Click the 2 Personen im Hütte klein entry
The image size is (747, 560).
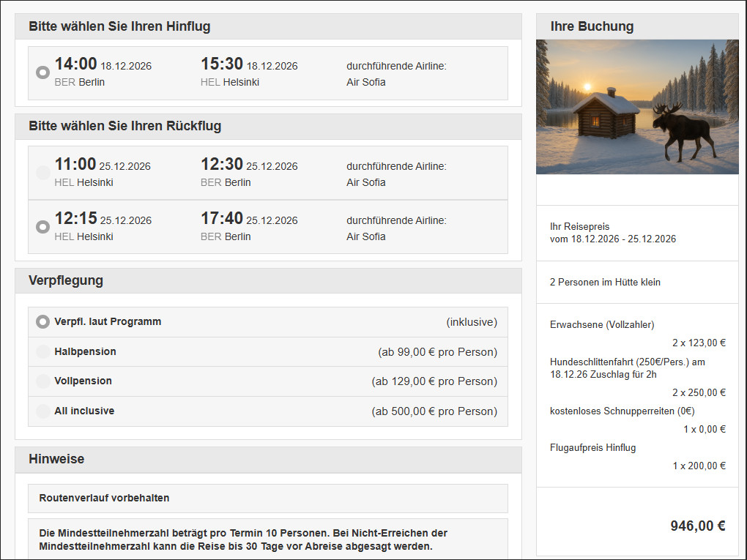point(605,282)
